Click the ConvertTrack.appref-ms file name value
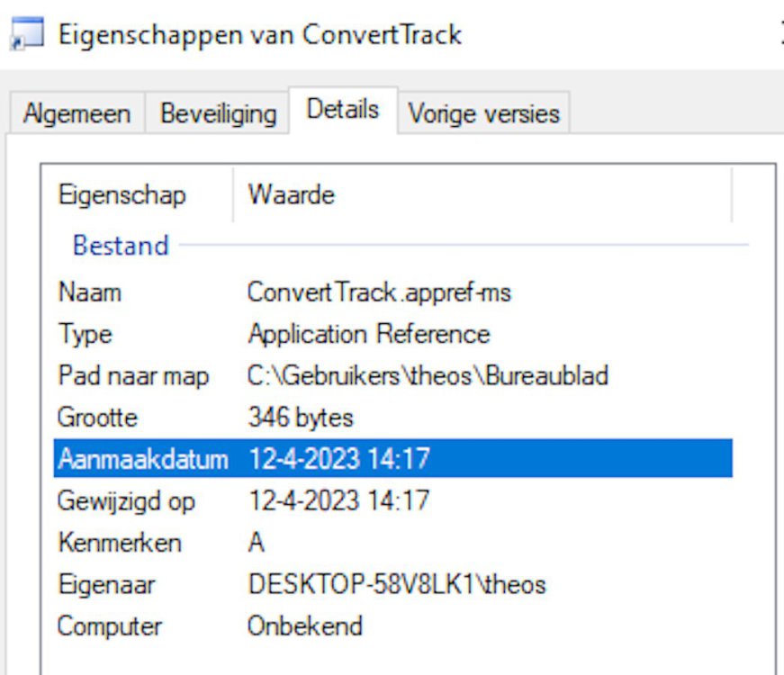This screenshot has width=784, height=675. pyautogui.click(x=379, y=292)
